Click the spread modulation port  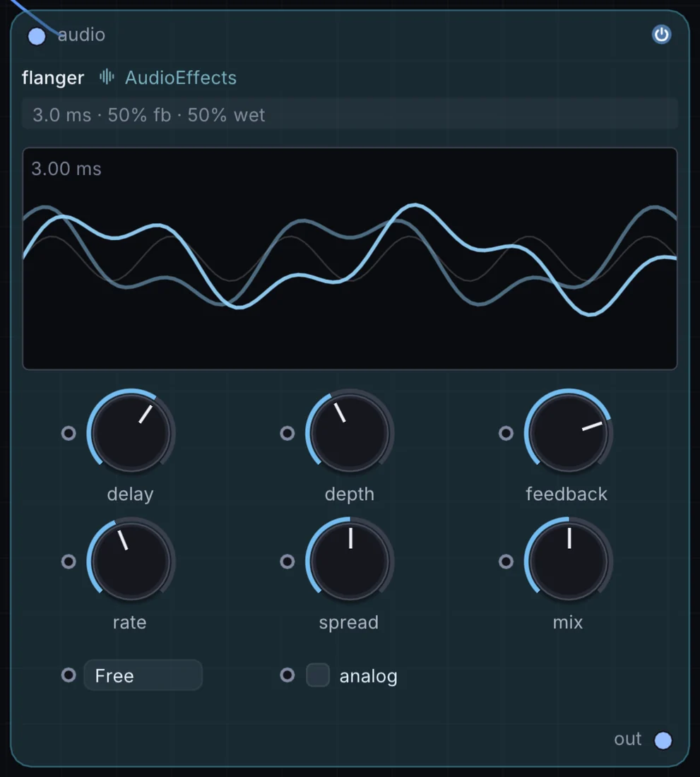pyautogui.click(x=287, y=562)
